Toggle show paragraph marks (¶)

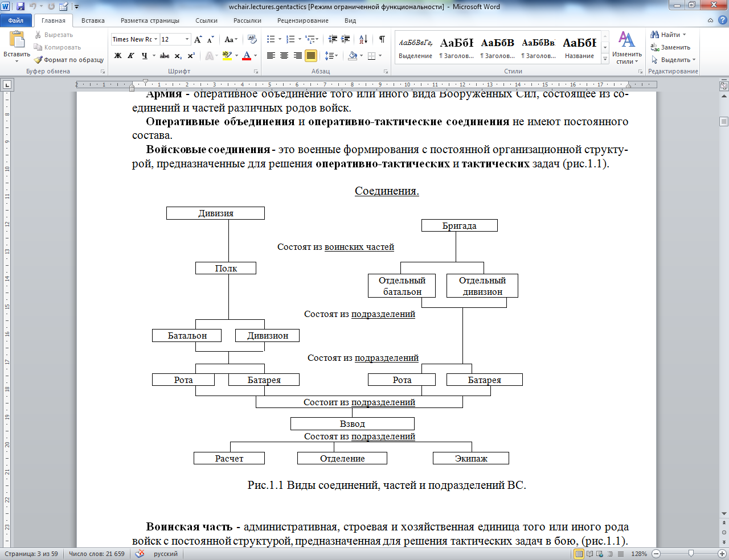point(382,39)
